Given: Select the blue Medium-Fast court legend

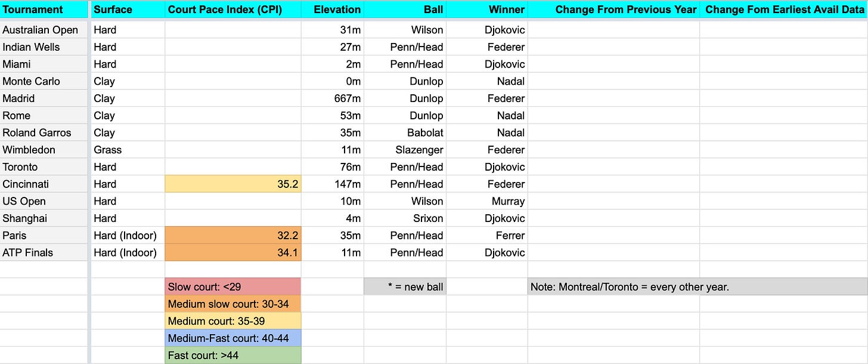Looking at the screenshot, I should point(233,338).
